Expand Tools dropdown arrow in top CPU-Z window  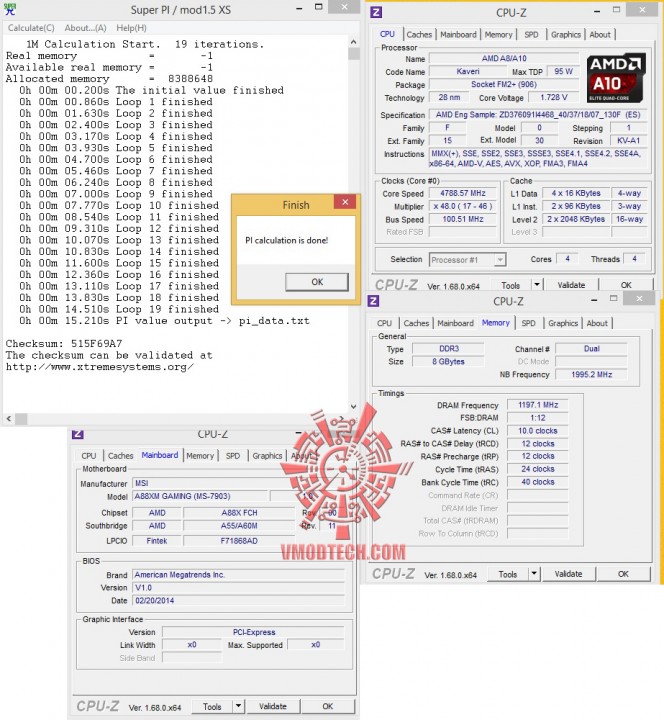pyautogui.click(x=537, y=285)
